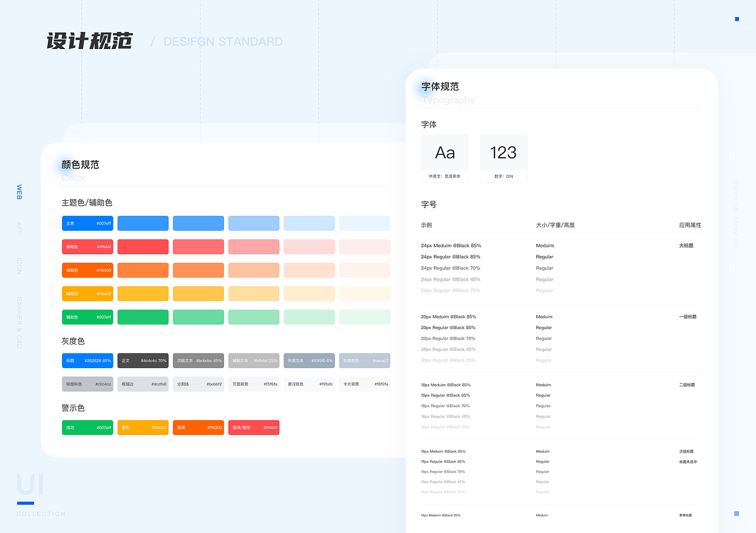Click the 一级标题 attribute label

[687, 317]
